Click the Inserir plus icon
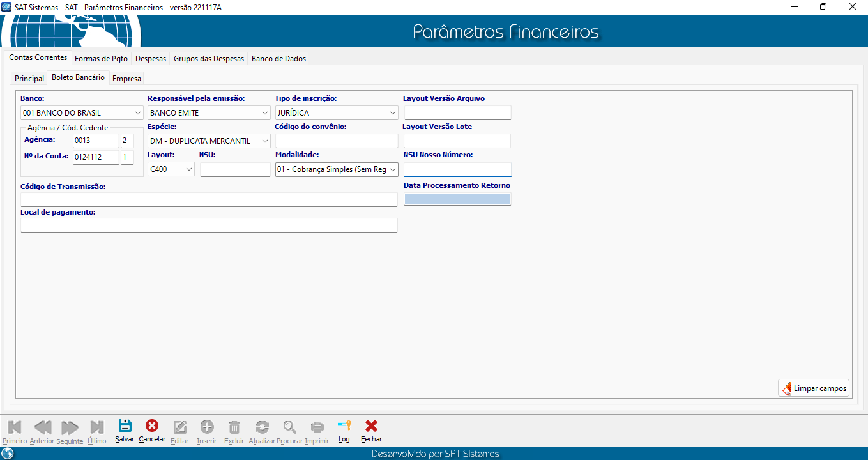The width and height of the screenshot is (868, 460). (x=207, y=427)
